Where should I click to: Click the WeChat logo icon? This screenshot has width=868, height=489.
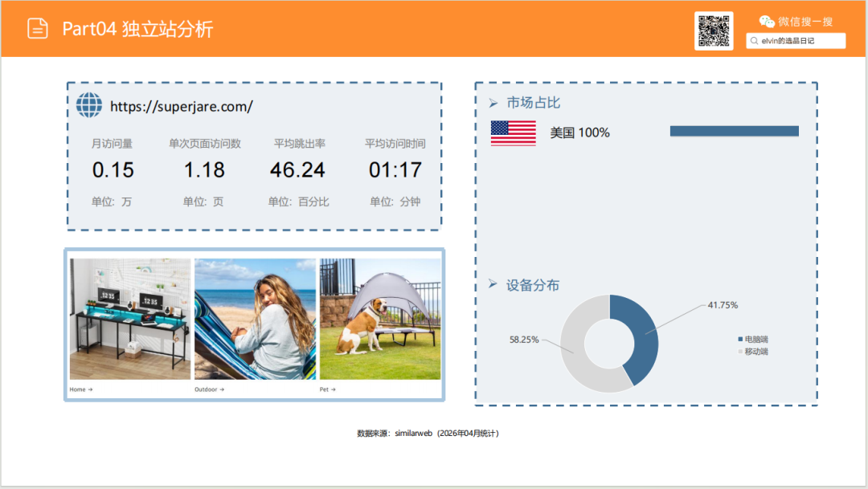(767, 22)
